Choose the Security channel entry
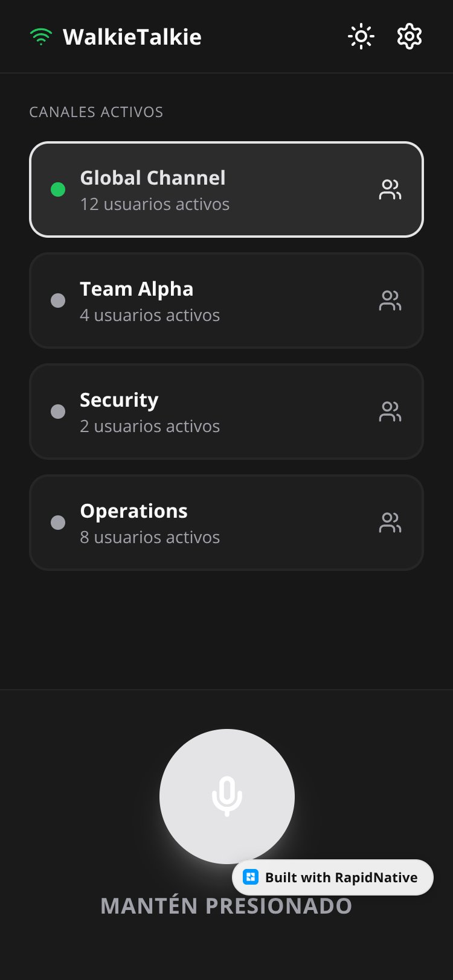This screenshot has height=980, width=453. (226, 412)
